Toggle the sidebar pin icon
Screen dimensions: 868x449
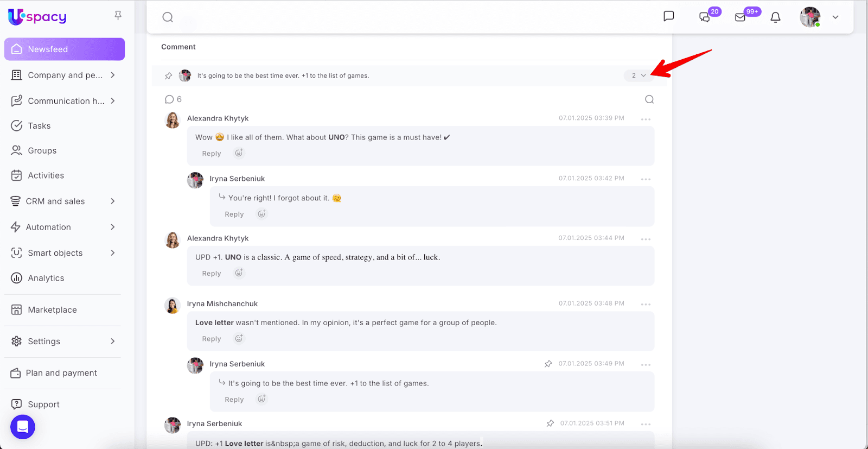click(x=118, y=16)
